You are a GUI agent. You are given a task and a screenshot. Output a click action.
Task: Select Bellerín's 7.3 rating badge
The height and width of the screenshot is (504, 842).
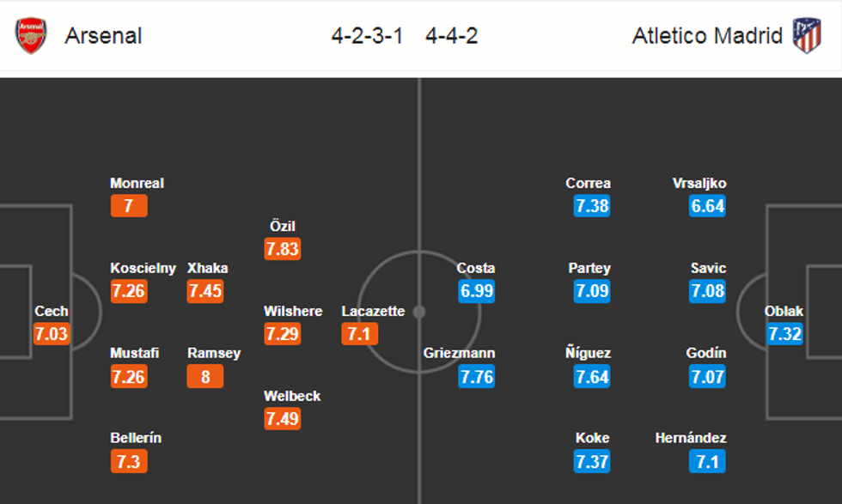(x=129, y=461)
